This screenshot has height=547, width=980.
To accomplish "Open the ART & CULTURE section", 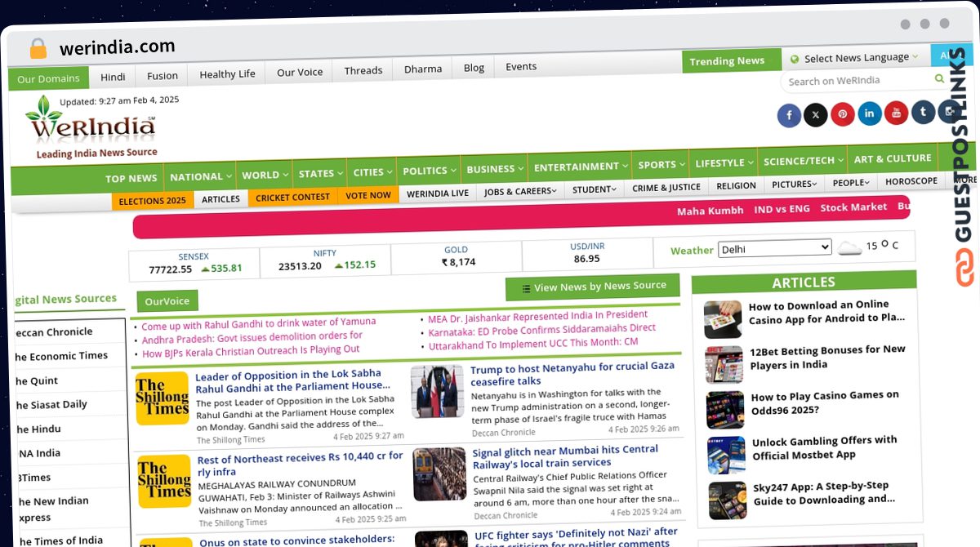I will pyautogui.click(x=893, y=158).
